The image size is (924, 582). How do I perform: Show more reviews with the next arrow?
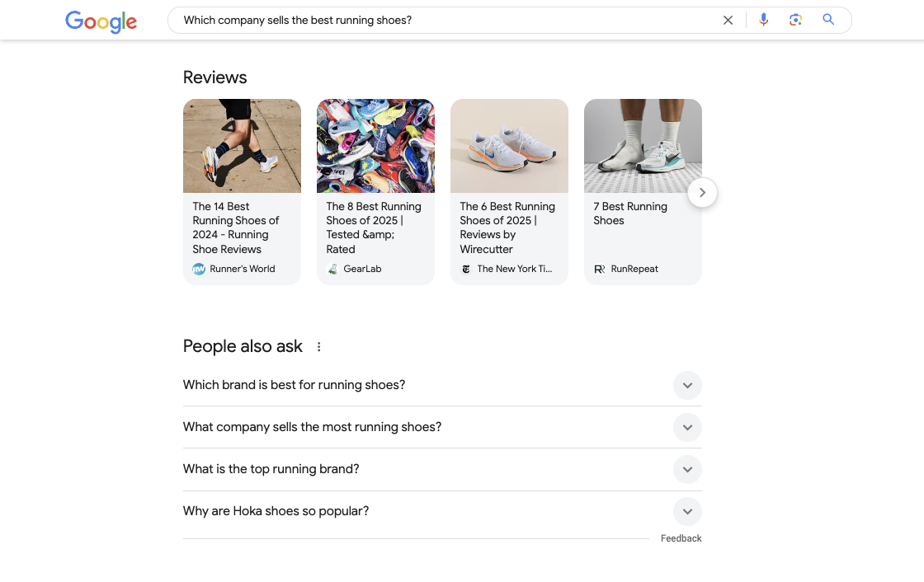pos(702,192)
